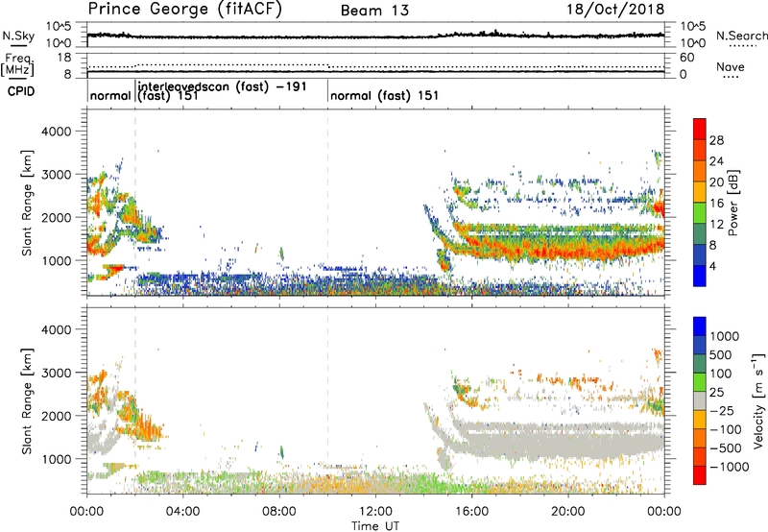Click the 'Nave' legend label
The image size is (768, 532).
731,67
